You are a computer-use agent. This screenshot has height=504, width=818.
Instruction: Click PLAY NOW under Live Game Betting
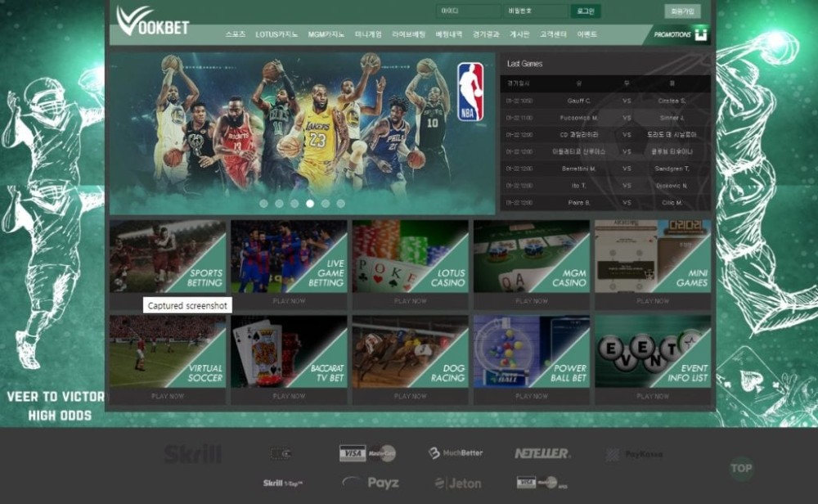coord(289,301)
